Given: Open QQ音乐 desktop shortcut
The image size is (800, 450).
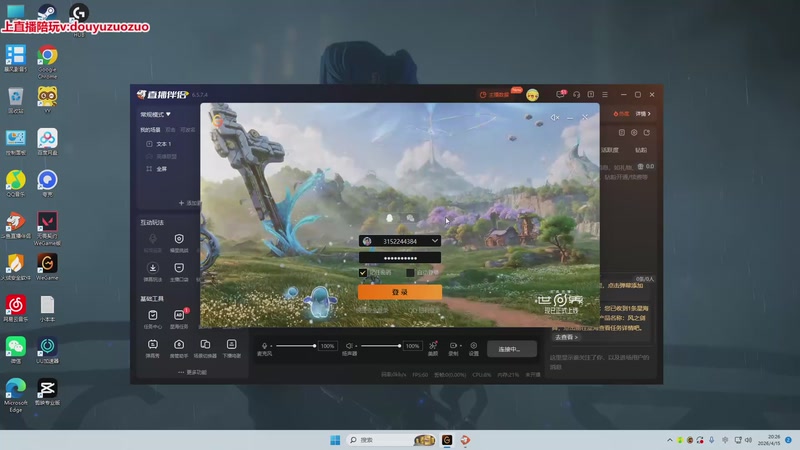Looking at the screenshot, I should click(15, 183).
